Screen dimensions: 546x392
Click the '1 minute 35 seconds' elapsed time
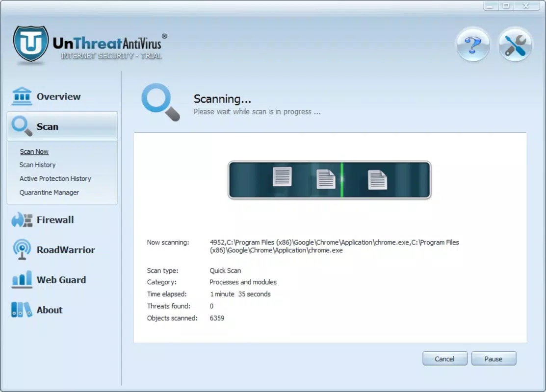[x=240, y=294]
